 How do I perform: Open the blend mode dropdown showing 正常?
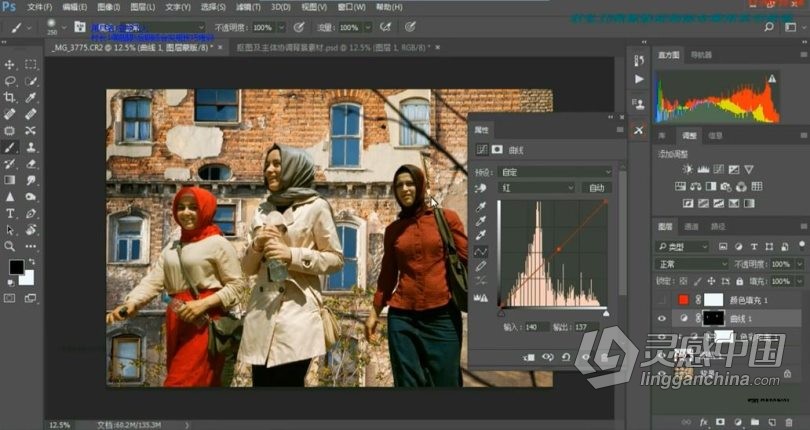pyautogui.click(x=692, y=264)
